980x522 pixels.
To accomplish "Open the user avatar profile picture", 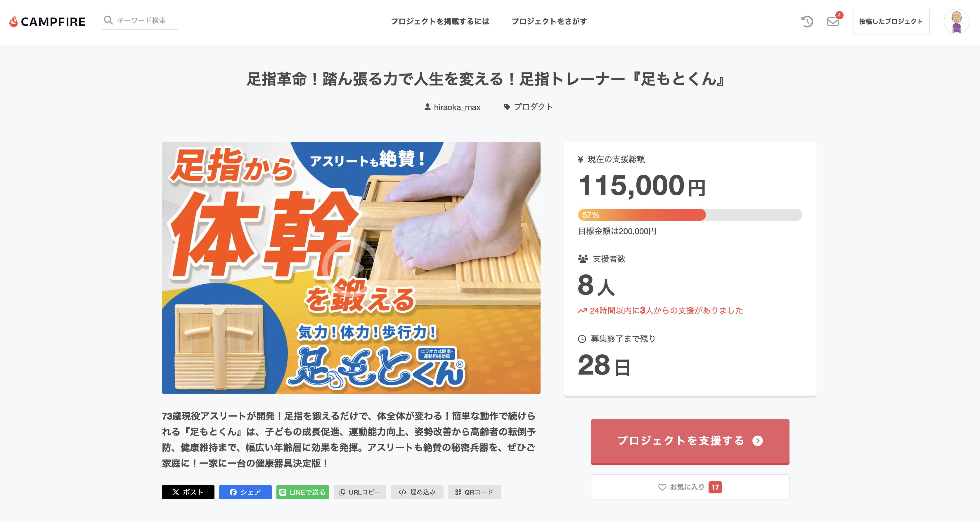I will 956,22.
